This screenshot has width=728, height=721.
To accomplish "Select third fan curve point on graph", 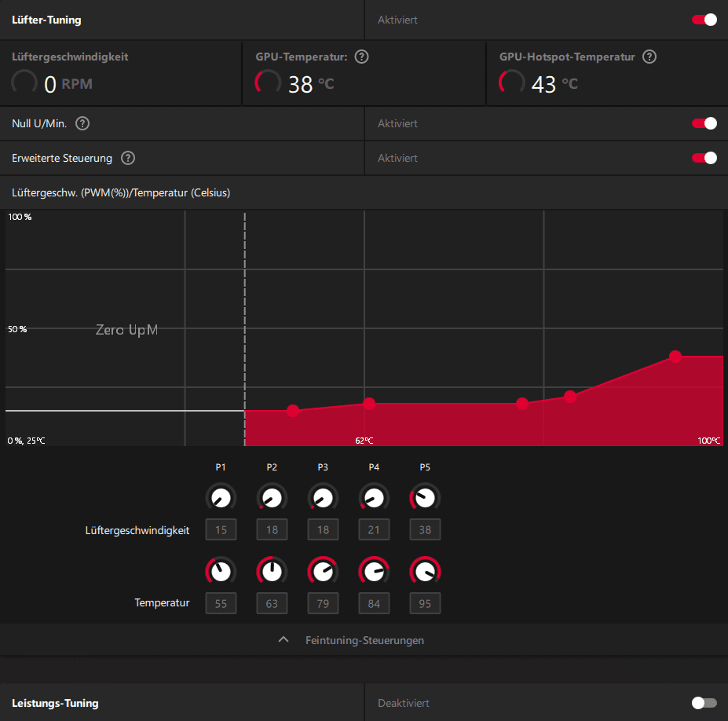I will click(522, 404).
